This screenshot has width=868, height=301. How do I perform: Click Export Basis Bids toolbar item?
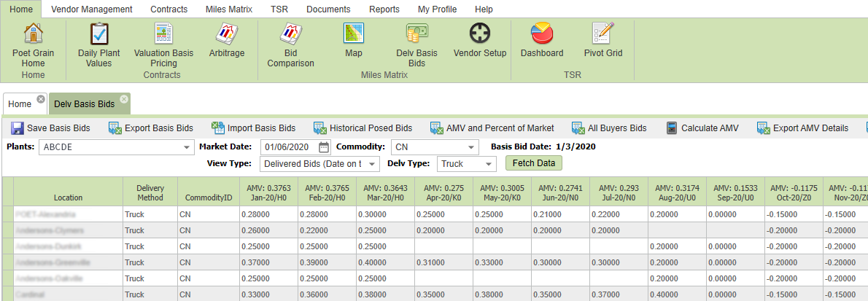click(x=151, y=128)
